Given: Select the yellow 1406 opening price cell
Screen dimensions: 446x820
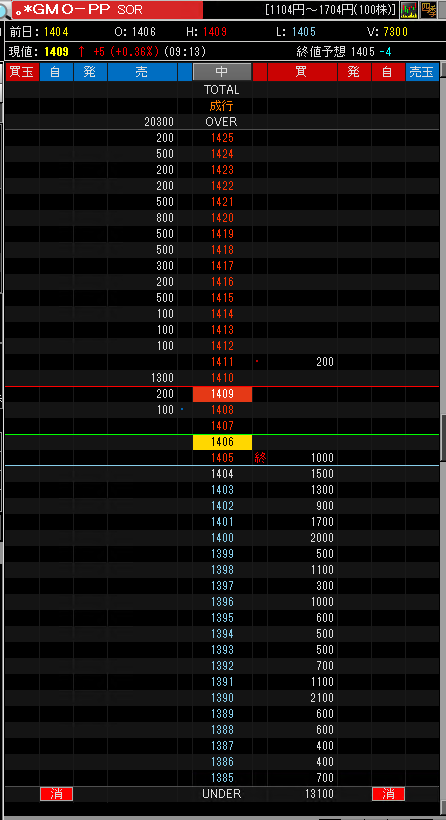Looking at the screenshot, I should tap(222, 442).
